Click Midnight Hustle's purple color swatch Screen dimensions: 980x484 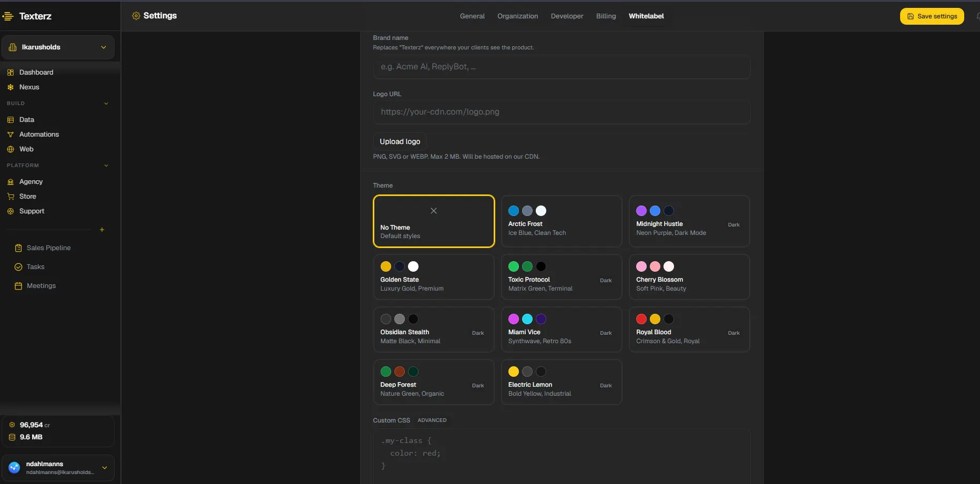pyautogui.click(x=641, y=211)
